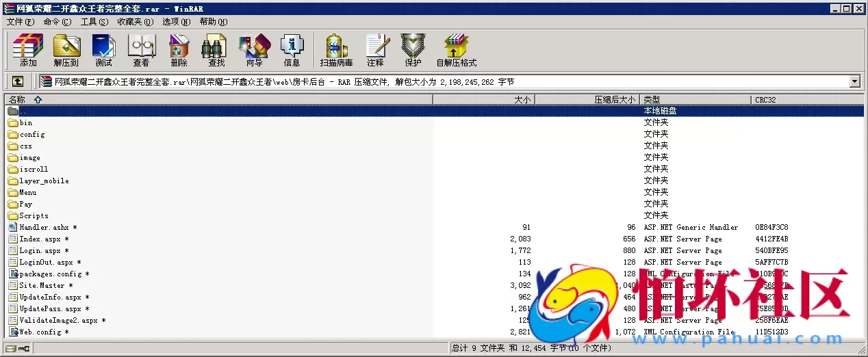This screenshot has height=357, width=868.
Task: Open the Favorites (收藏夹) menu
Action: pos(135,22)
